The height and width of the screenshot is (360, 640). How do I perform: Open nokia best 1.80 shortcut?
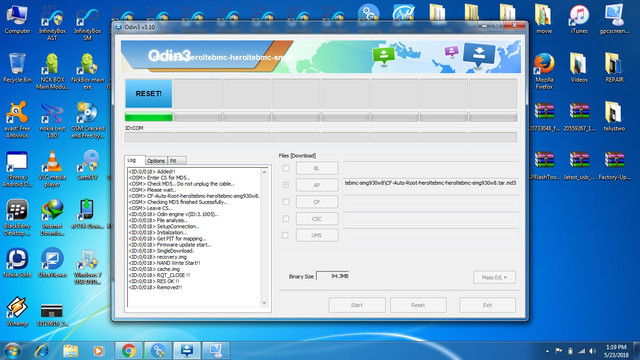pos(52,120)
